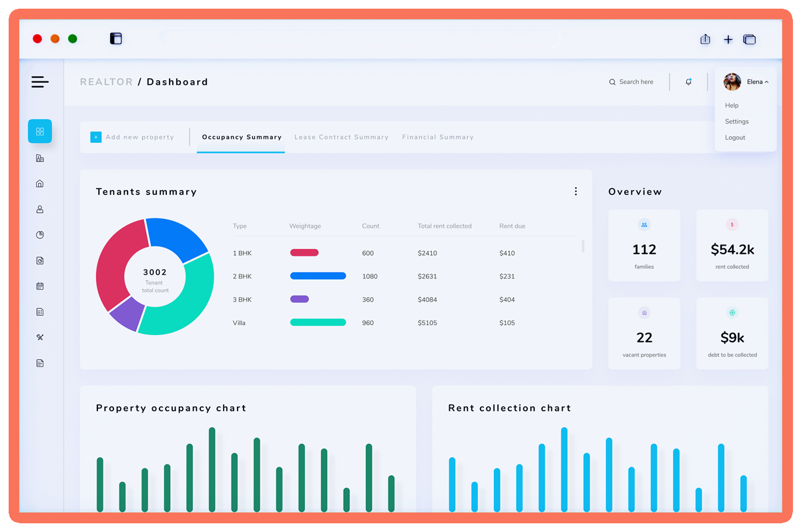Toggle the sidebar with the hamburger icon
This screenshot has width=801, height=532.
coord(40,81)
